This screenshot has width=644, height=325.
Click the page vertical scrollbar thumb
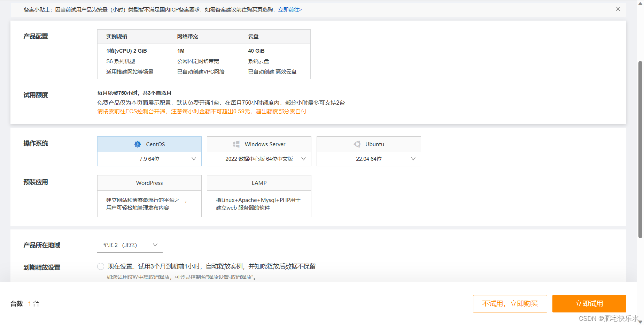[640, 150]
